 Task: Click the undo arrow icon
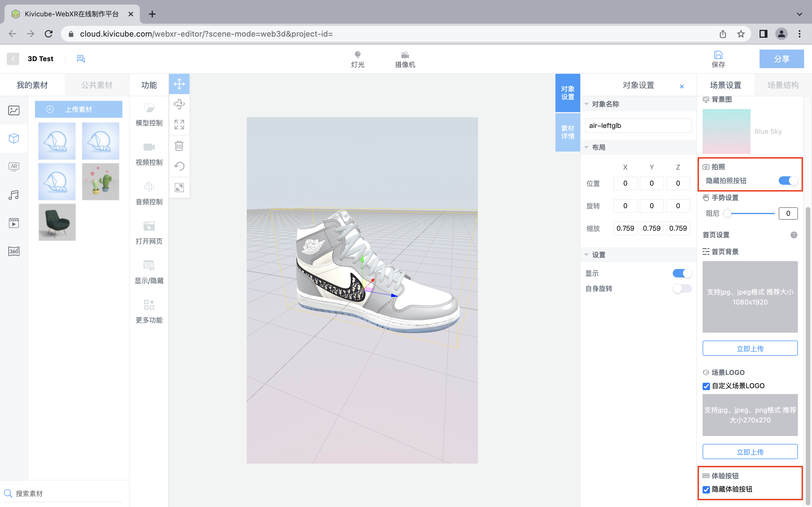tap(179, 166)
